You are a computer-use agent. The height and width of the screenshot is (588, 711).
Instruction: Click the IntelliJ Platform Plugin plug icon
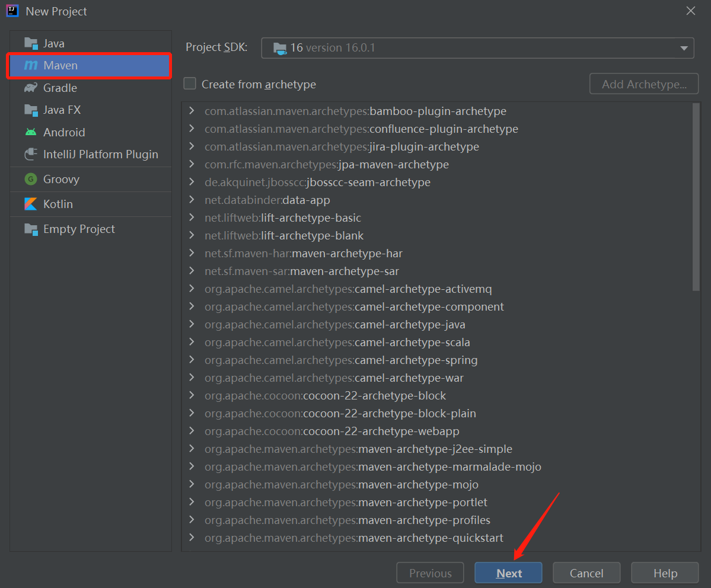click(x=31, y=154)
